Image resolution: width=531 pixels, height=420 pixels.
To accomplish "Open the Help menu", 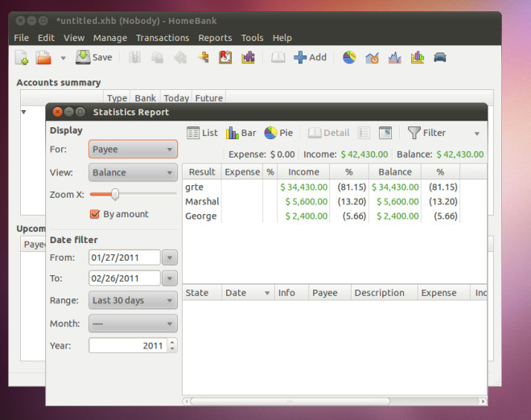I will 282,38.
